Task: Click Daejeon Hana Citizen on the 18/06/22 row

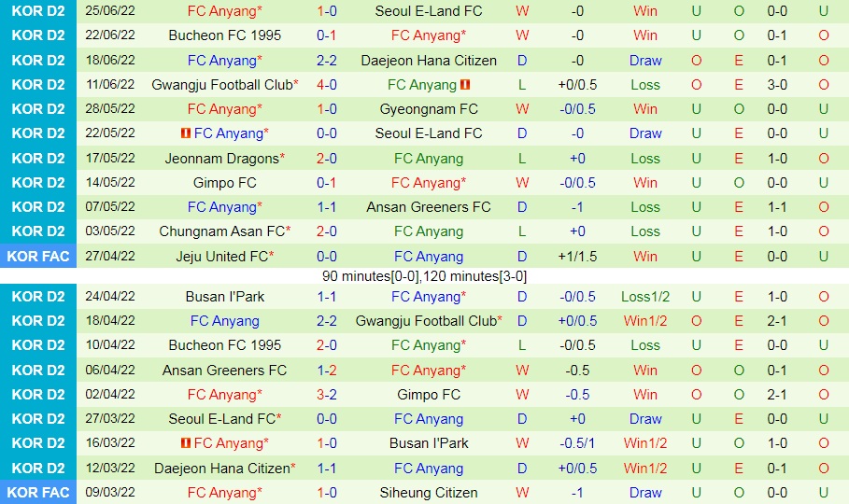Action: (429, 61)
